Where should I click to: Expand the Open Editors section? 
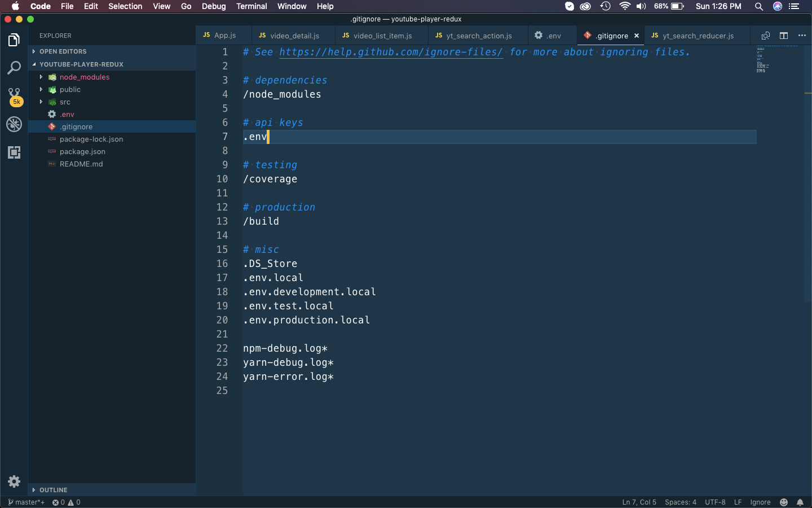112,51
